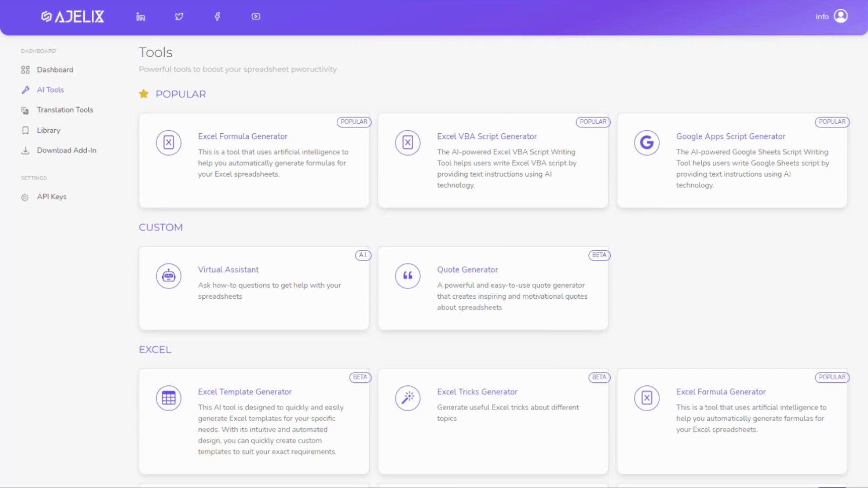Click the A.I. badge on Virtual Assistant card
This screenshot has width=868, height=488.
pyautogui.click(x=363, y=255)
